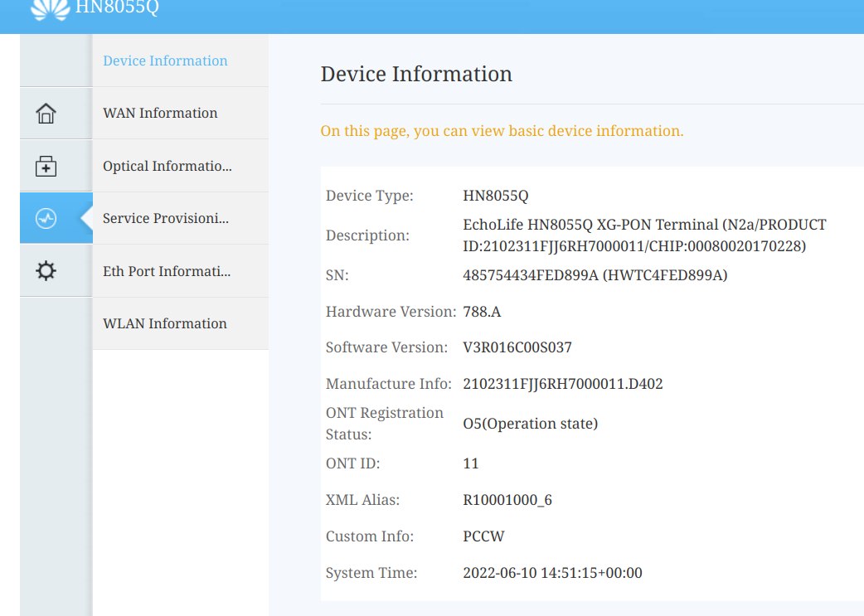Open the Advanced settings gear icon
The width and height of the screenshot is (864, 616).
click(x=46, y=270)
